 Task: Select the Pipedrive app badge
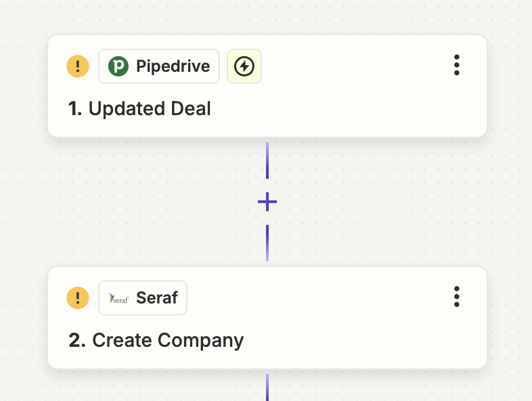click(159, 66)
